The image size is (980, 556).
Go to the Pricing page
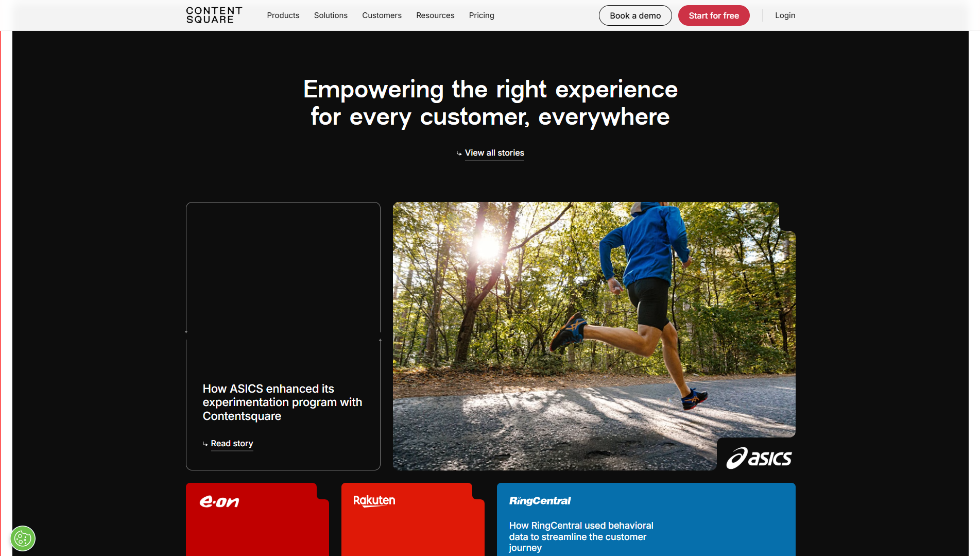(481, 15)
